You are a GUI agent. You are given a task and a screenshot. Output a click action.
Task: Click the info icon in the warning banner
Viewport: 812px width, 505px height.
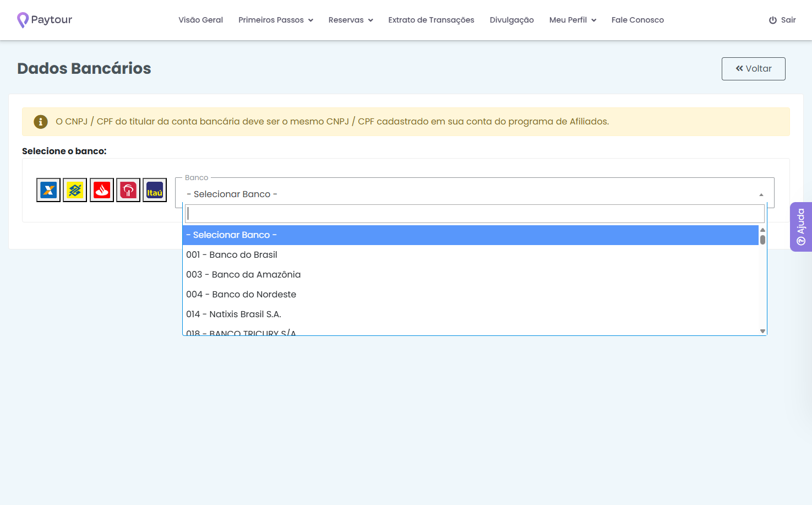coord(41,122)
